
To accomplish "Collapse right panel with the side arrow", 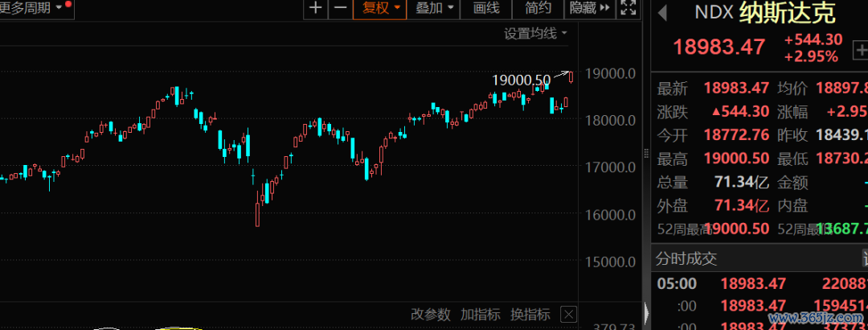I will [x=645, y=311].
